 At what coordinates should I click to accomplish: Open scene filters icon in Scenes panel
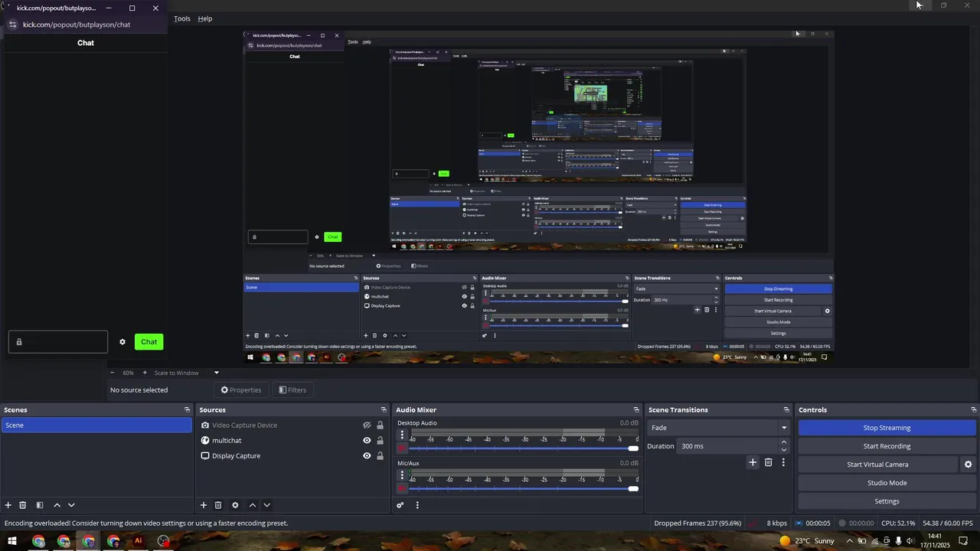click(x=39, y=505)
